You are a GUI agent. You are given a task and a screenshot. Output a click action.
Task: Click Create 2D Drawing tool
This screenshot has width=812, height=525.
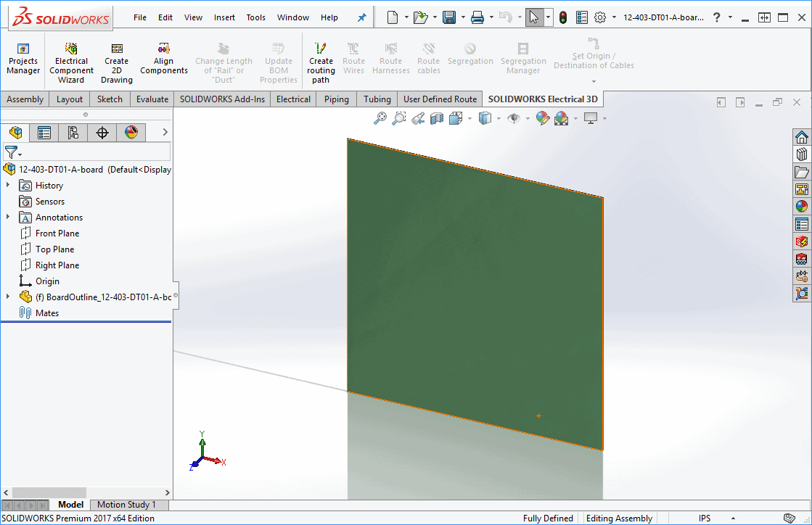click(x=117, y=62)
